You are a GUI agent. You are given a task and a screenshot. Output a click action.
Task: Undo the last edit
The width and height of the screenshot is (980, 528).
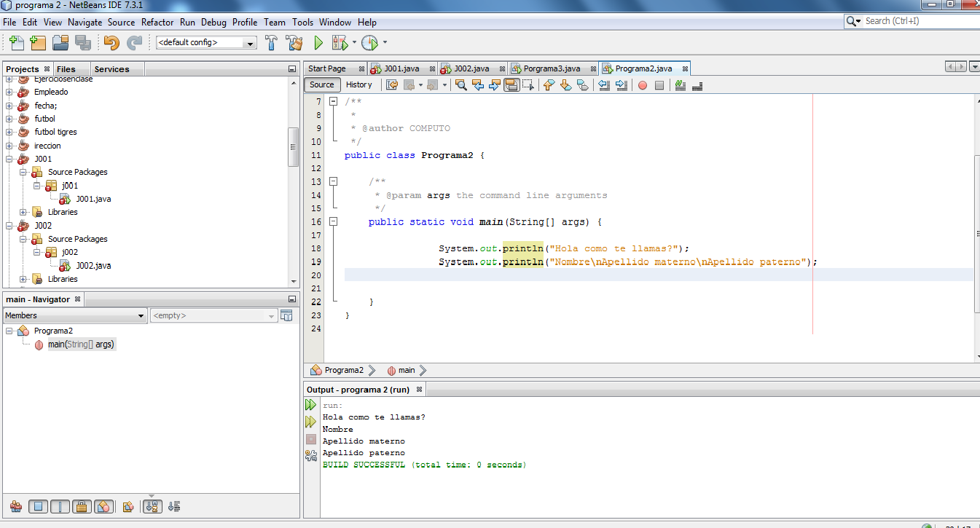111,44
